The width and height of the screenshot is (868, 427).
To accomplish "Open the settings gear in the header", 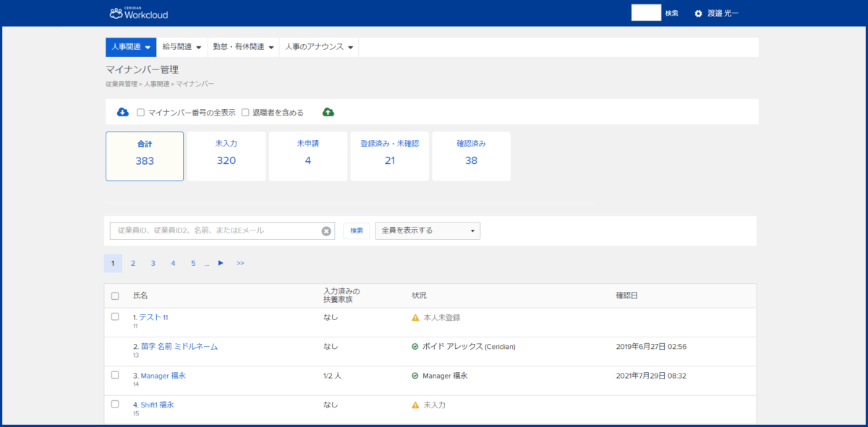I will point(697,12).
